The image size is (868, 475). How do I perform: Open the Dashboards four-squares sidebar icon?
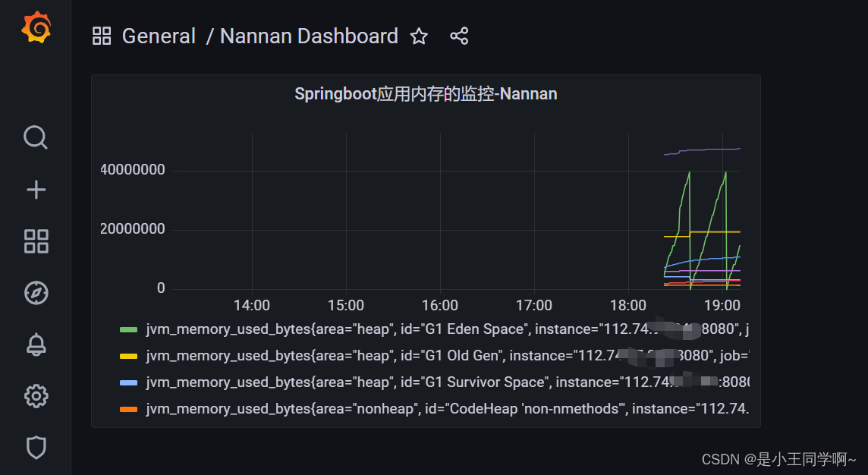click(x=36, y=241)
